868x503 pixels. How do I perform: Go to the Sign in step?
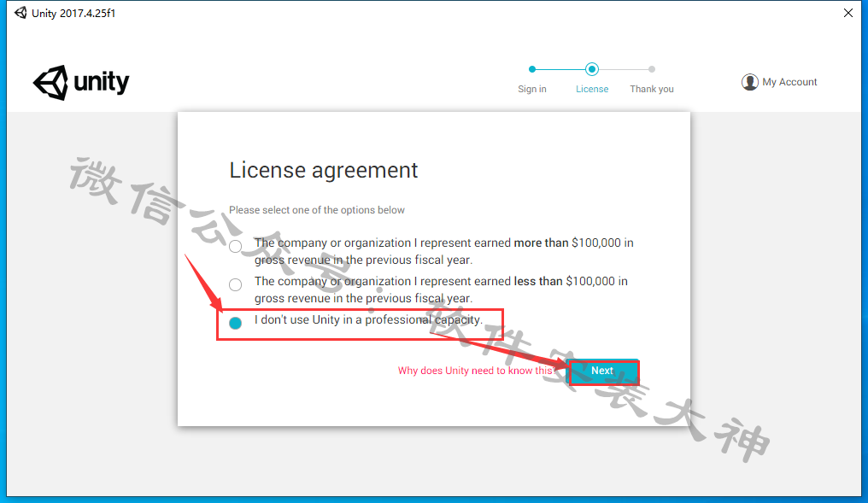532,89
